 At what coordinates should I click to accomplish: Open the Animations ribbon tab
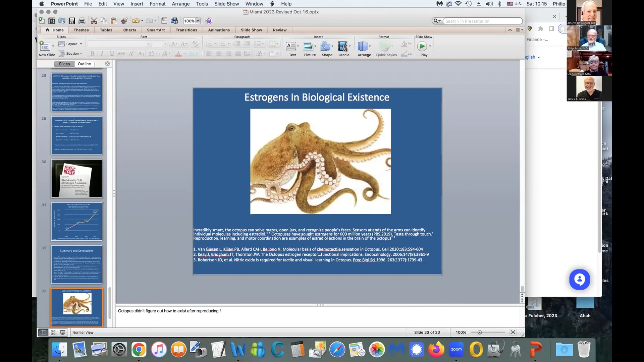(219, 30)
